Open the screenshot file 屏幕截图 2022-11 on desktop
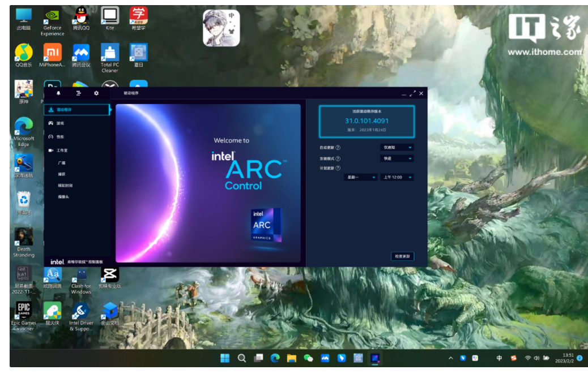The image size is (588, 374). coord(24,281)
